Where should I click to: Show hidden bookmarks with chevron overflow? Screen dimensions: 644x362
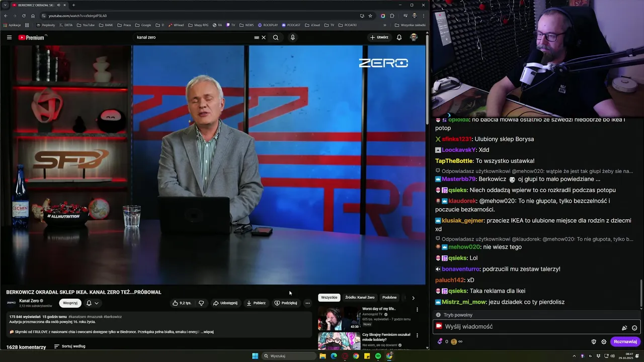[385, 25]
